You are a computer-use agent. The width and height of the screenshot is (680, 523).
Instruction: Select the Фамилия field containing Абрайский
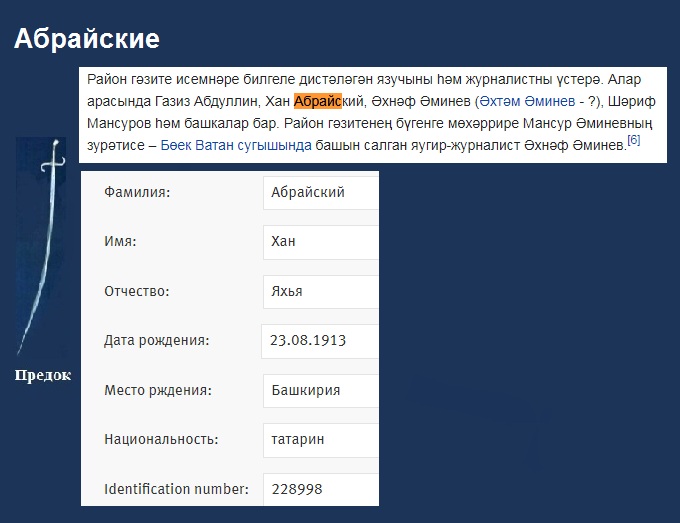(x=321, y=192)
